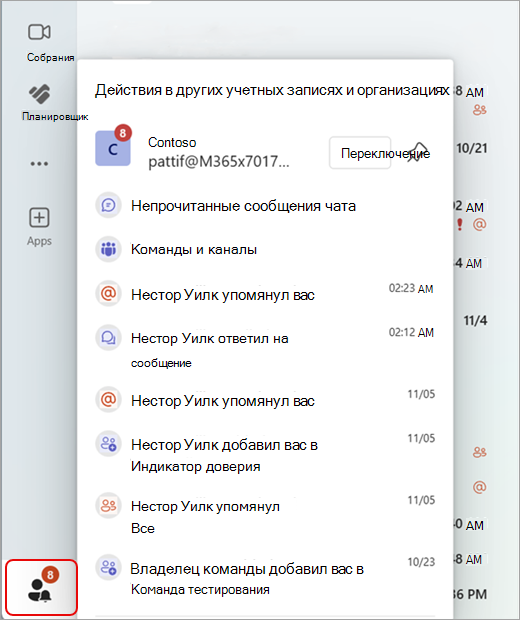Viewport: 520px width, 620px height.
Task: Click the Индикатор доверия team name
Action: click(196, 467)
